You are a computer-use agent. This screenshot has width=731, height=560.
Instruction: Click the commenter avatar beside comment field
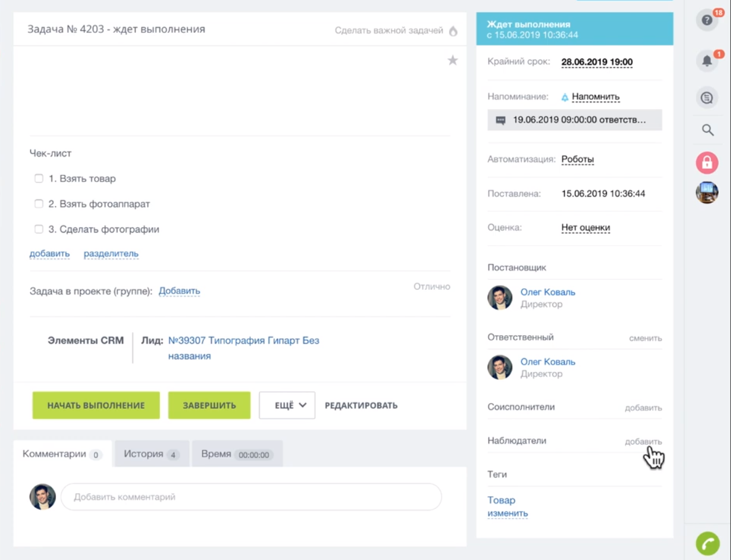43,497
